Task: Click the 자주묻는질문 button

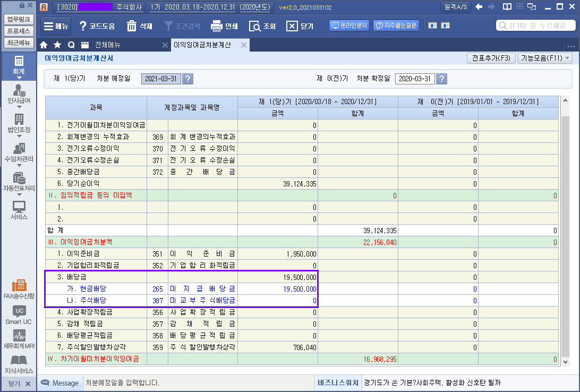Action: (x=396, y=25)
